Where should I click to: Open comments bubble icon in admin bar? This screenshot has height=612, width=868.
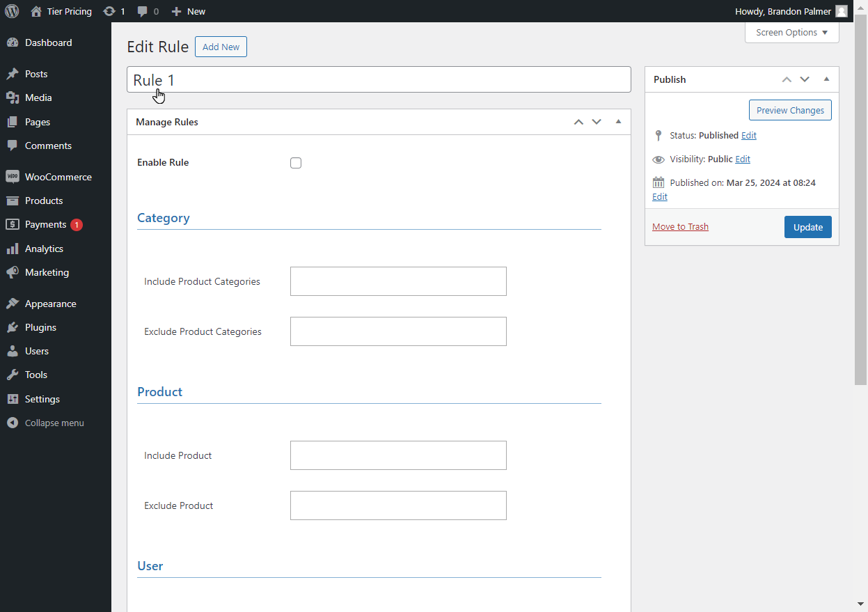coord(143,11)
